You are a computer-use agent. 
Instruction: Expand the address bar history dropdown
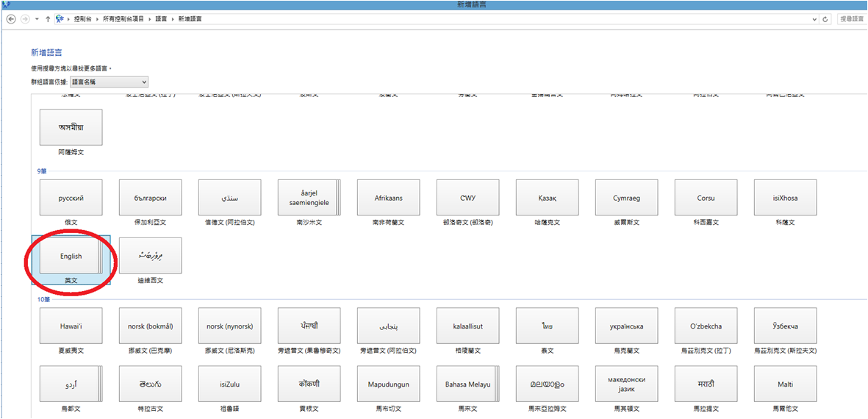point(814,18)
